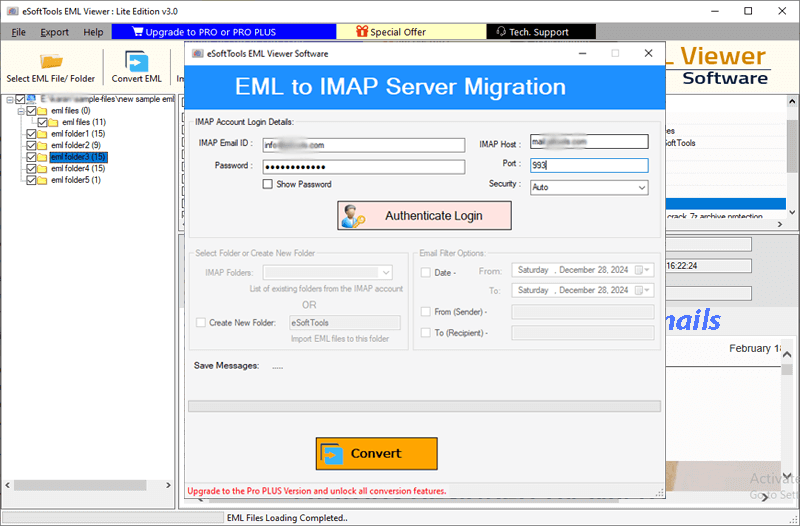
Task: Click the Password field
Action: (364, 167)
